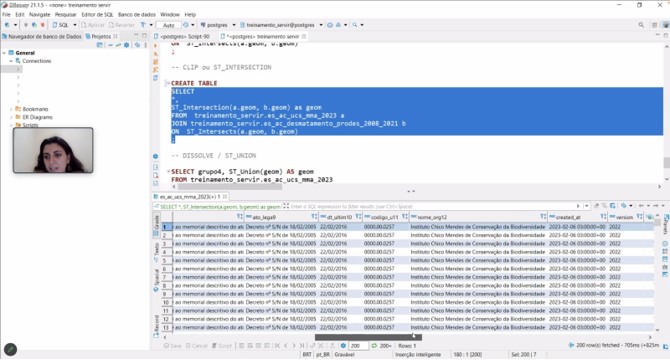Collapse the General tree node

(4, 53)
